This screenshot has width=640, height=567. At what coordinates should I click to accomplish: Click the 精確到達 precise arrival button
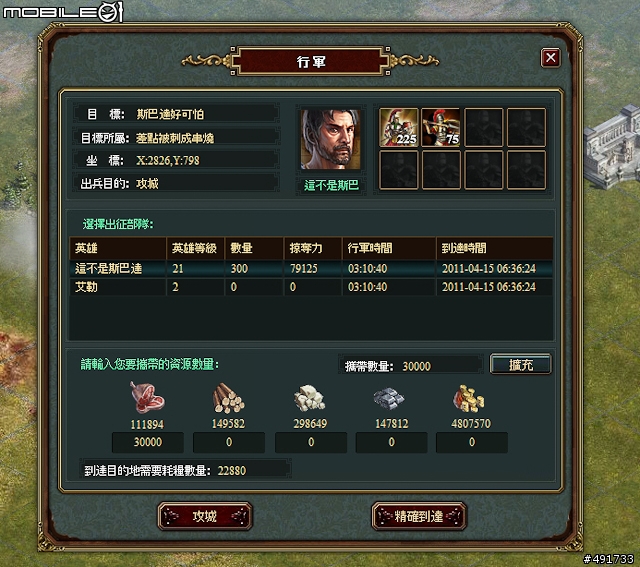(x=419, y=516)
